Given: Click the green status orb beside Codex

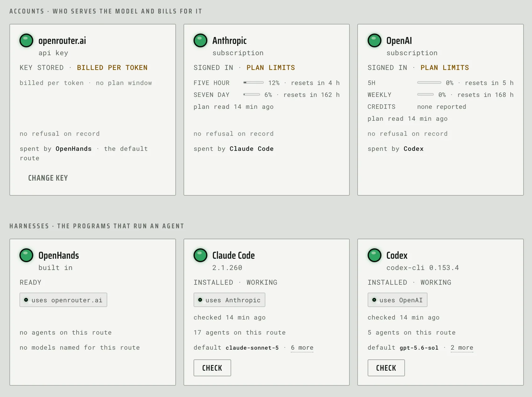Looking at the screenshot, I should (x=374, y=255).
